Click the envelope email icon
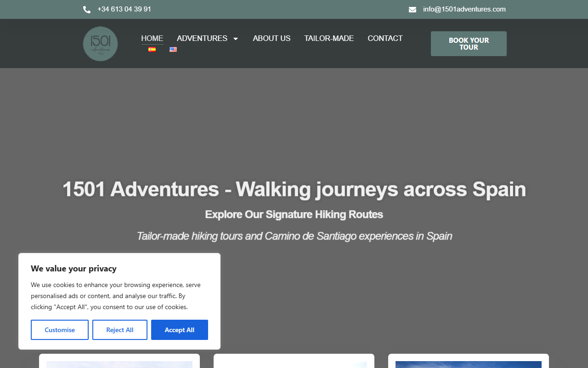Screen dimensions: 588x368 click(x=413, y=10)
